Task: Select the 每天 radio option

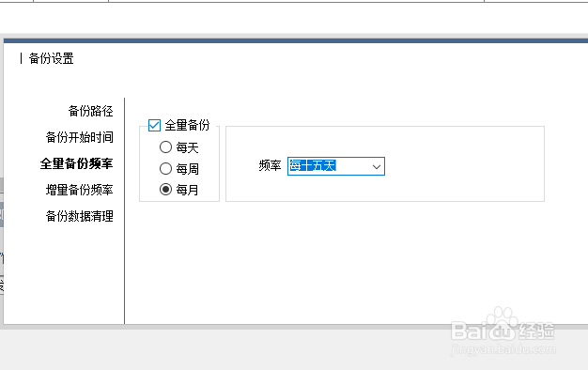Action: point(165,146)
